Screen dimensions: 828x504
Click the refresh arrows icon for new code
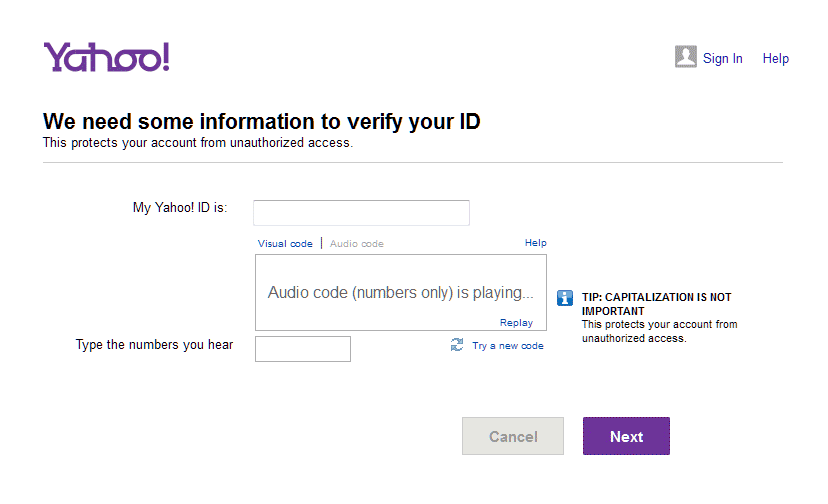457,345
